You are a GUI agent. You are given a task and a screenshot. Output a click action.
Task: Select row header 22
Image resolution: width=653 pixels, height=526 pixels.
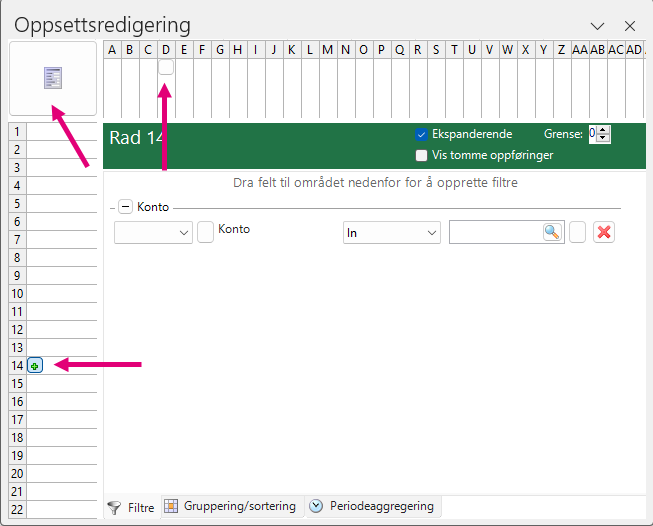point(17,509)
